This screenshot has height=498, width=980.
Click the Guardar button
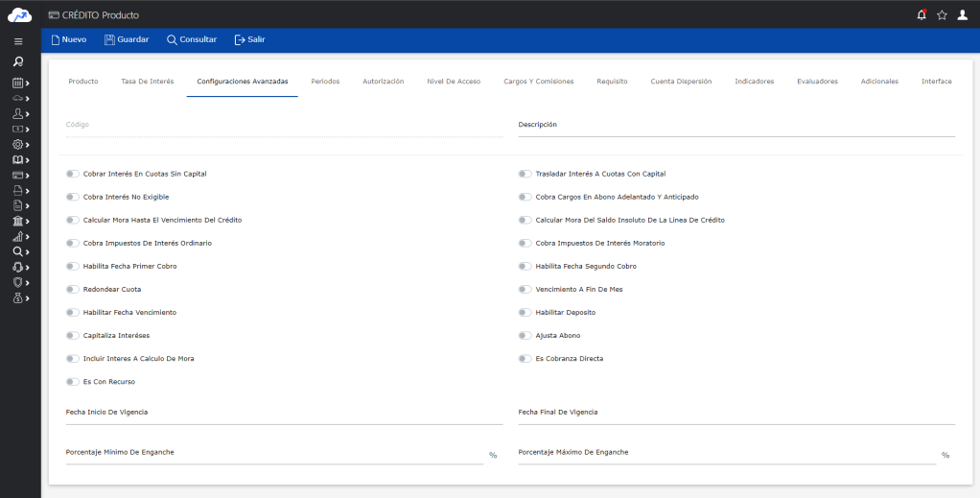pyautogui.click(x=126, y=39)
